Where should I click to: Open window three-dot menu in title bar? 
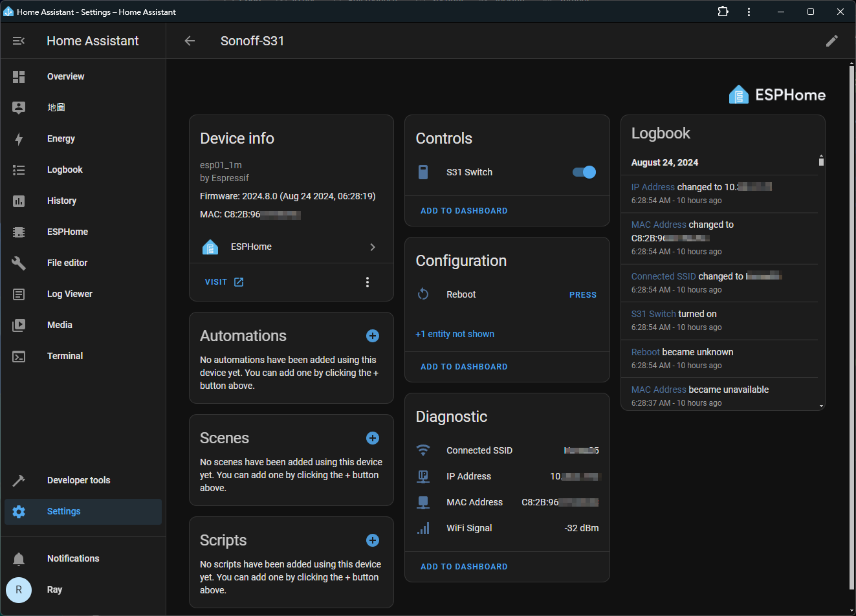coord(749,12)
